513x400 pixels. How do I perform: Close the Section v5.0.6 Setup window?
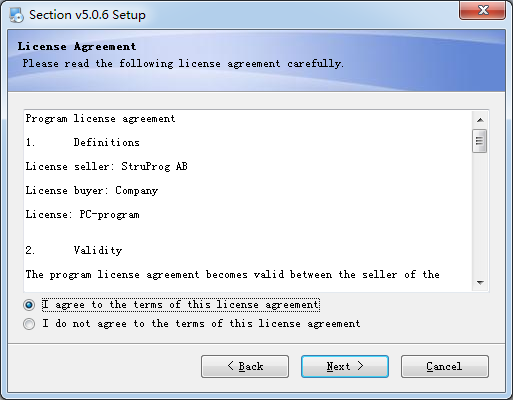pyautogui.click(x=482, y=10)
